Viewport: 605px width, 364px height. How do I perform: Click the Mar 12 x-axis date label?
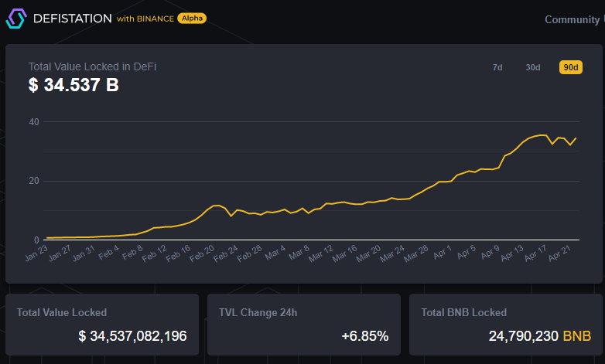click(321, 253)
